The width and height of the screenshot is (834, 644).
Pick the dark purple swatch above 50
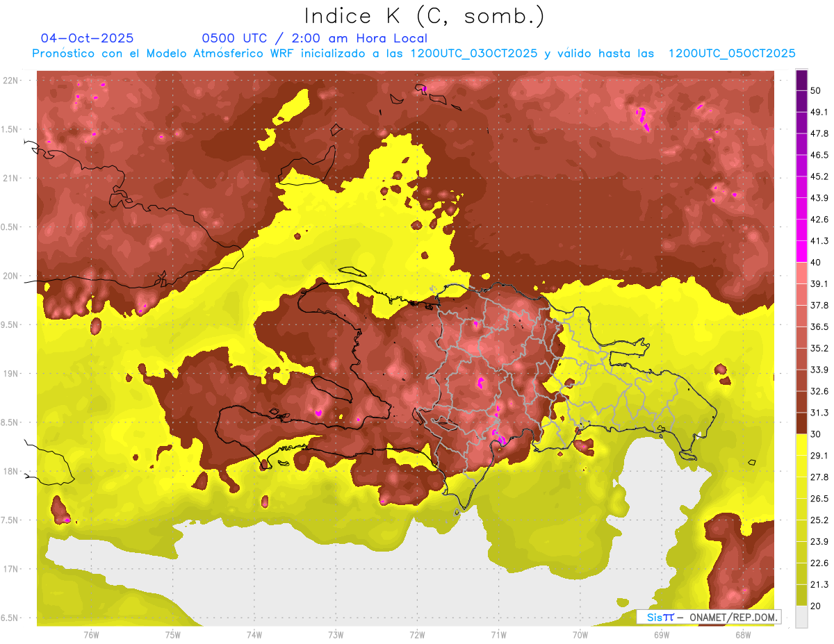(801, 80)
